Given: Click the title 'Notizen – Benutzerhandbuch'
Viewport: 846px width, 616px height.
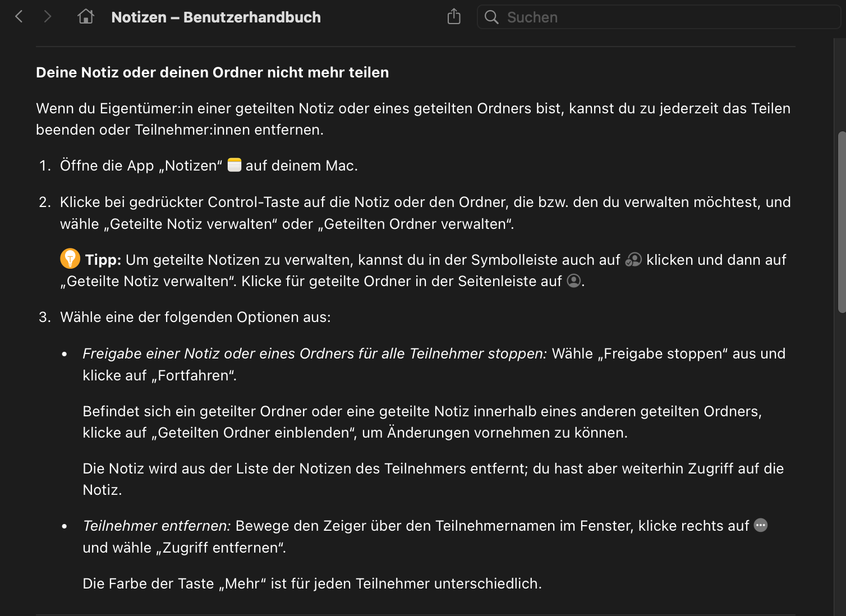Looking at the screenshot, I should 216,17.
